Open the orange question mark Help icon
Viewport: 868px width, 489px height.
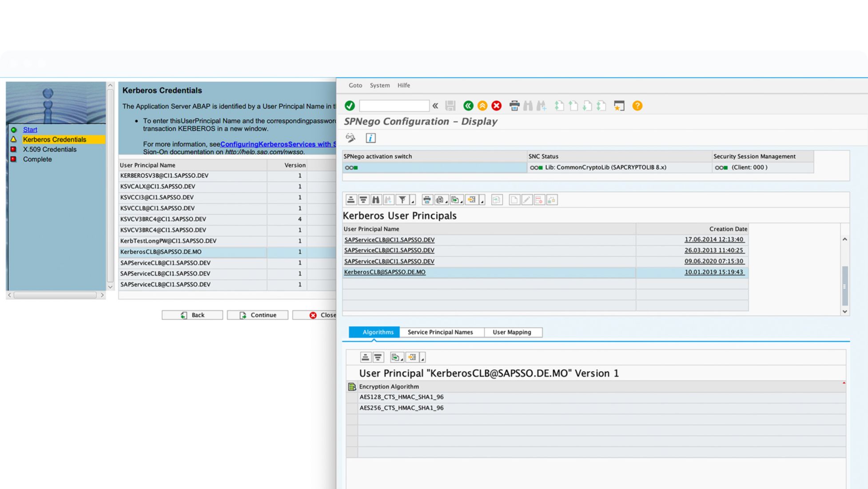[x=637, y=106]
